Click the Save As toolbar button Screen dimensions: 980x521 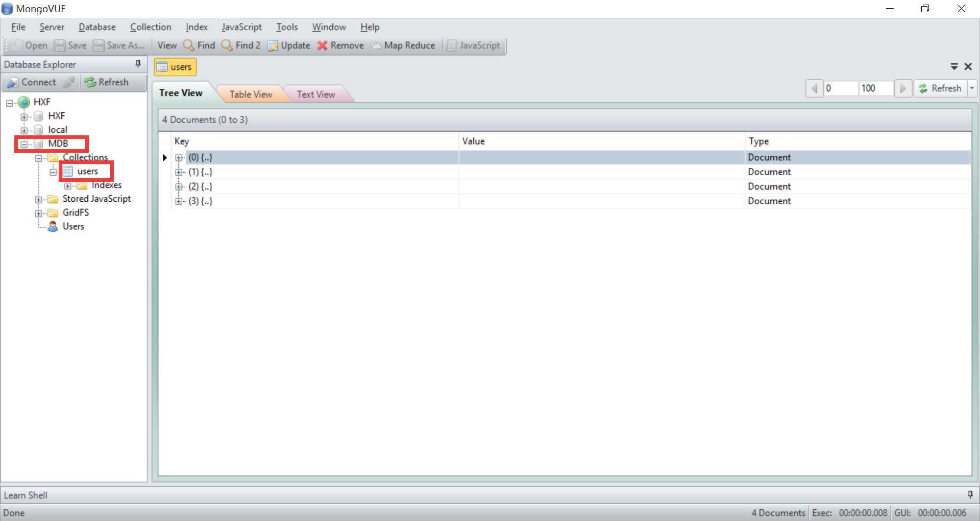point(119,45)
